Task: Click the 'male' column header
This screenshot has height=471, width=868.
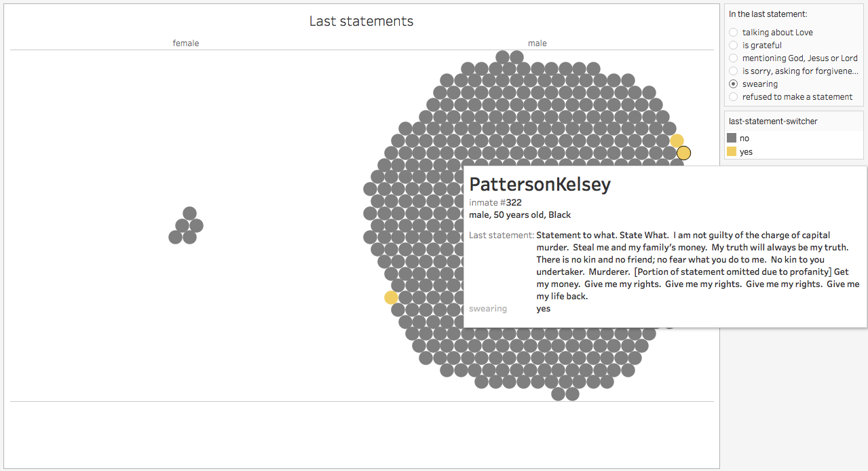Action: [537, 43]
